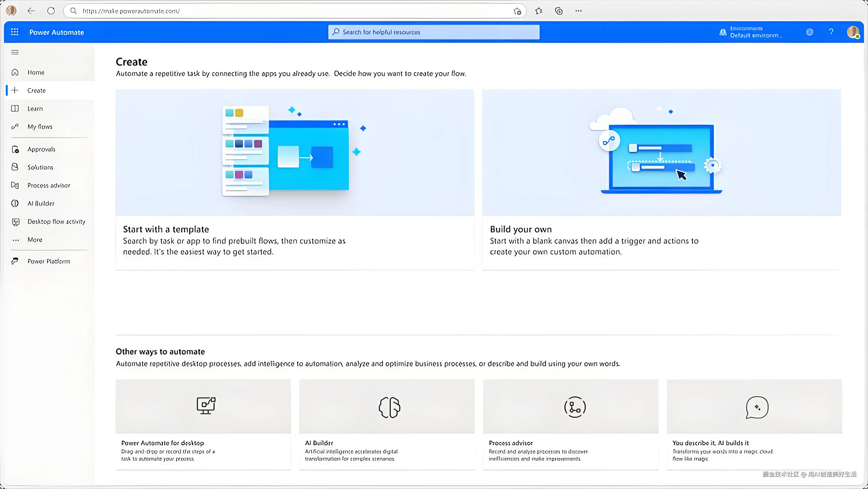Screen dimensions: 868x489
Task: Open Power Automate for desktop tile
Action: 203,424
